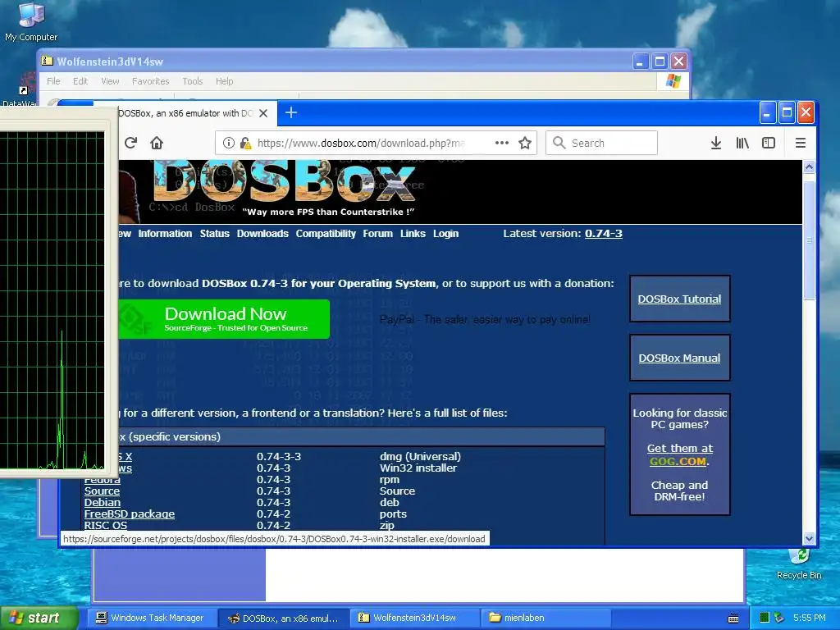Open the Debian download link
This screenshot has height=630, width=840.
click(103, 503)
